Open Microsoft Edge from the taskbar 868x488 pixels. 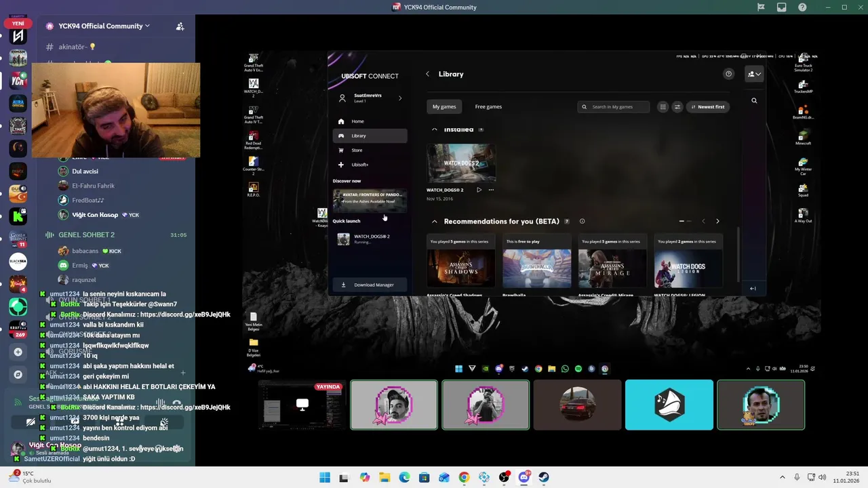click(404, 477)
